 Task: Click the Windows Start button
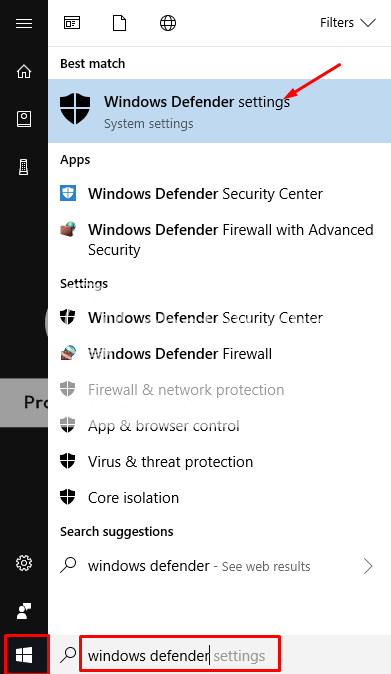[x=24, y=656]
